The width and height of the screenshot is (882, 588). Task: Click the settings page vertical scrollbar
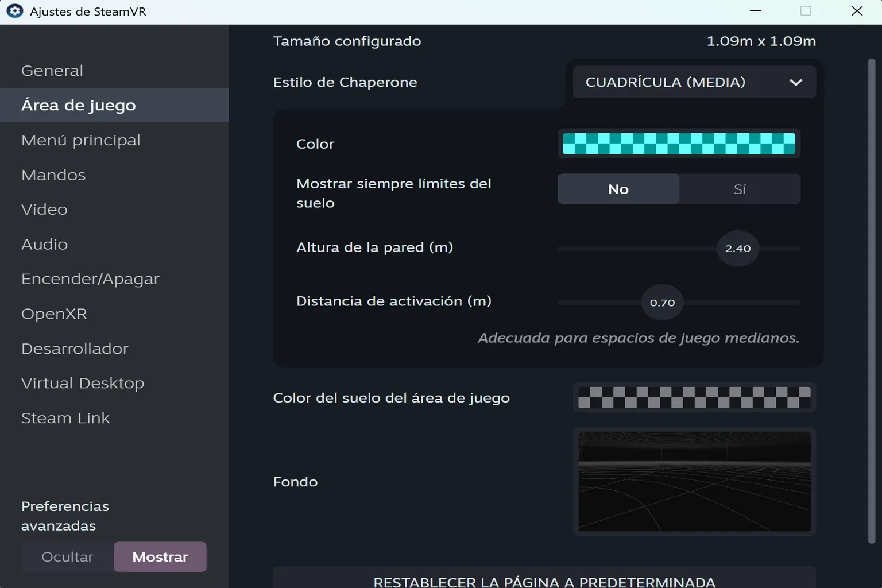point(871,301)
